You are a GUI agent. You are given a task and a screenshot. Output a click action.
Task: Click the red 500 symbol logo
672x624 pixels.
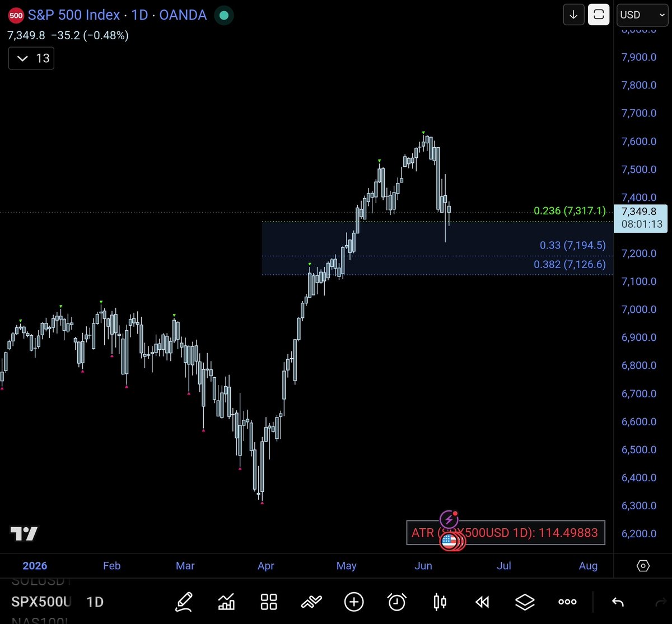[16, 15]
